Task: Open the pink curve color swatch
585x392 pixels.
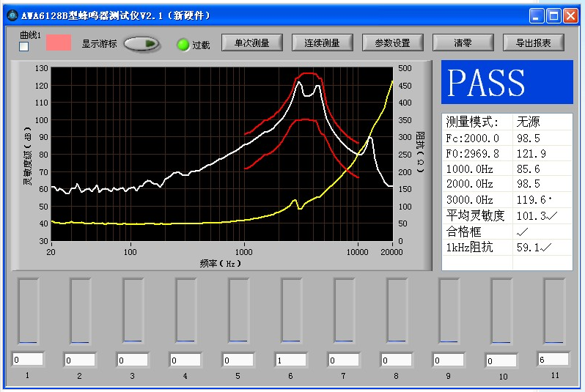Action: click(x=59, y=42)
